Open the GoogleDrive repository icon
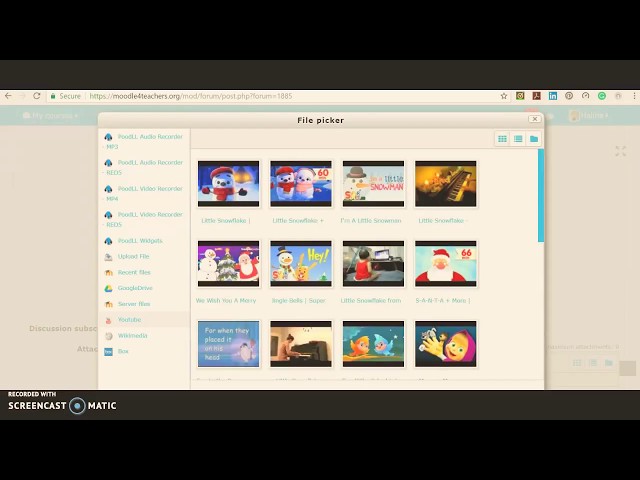 pyautogui.click(x=108, y=288)
